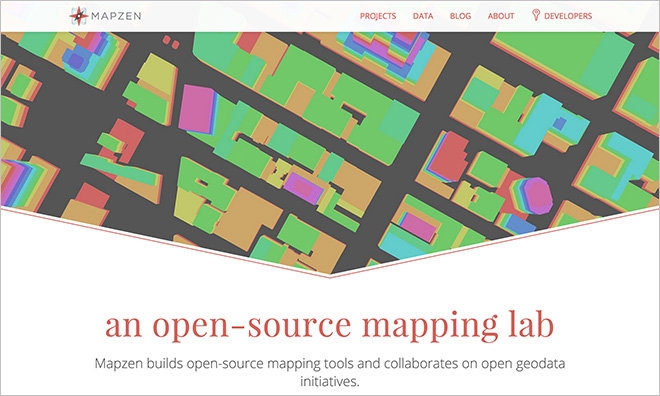Open the Projects menu item
This screenshot has width=660, height=396.
pyautogui.click(x=378, y=16)
